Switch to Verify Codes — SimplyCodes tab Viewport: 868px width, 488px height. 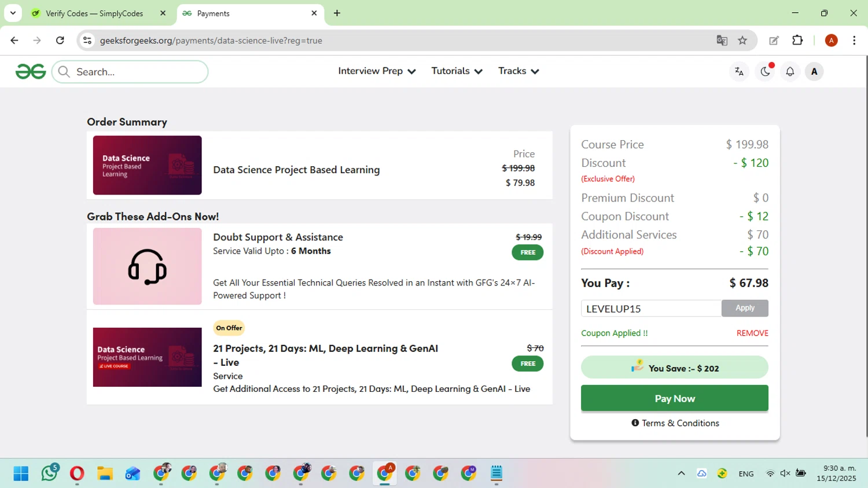[x=94, y=13]
